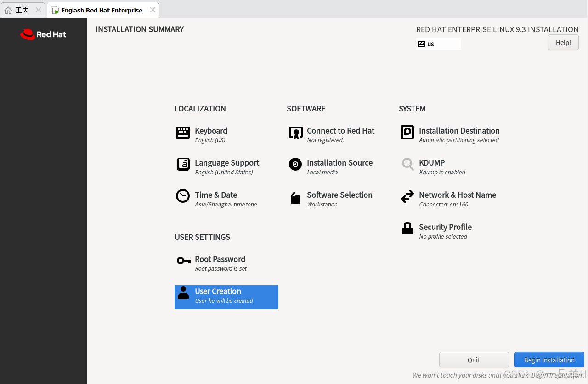Image resolution: width=588 pixels, height=384 pixels.
Task: Click 'Root password is set' text
Action: 220,269
